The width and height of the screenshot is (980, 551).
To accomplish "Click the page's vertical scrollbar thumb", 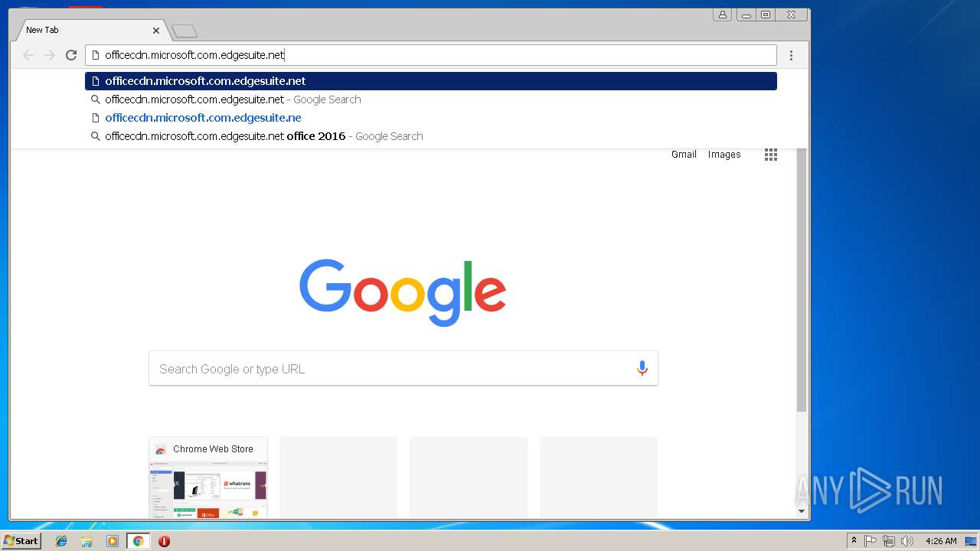I will 802,279.
